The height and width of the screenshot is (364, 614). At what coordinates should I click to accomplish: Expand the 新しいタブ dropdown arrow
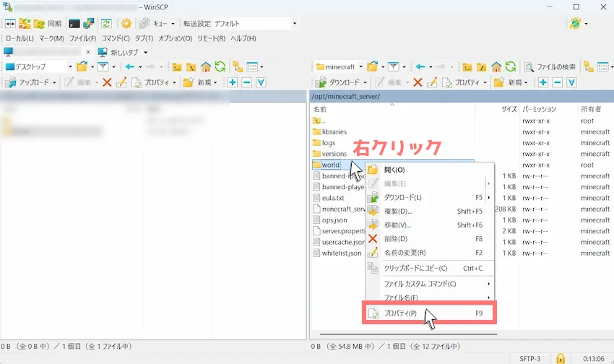(146, 53)
